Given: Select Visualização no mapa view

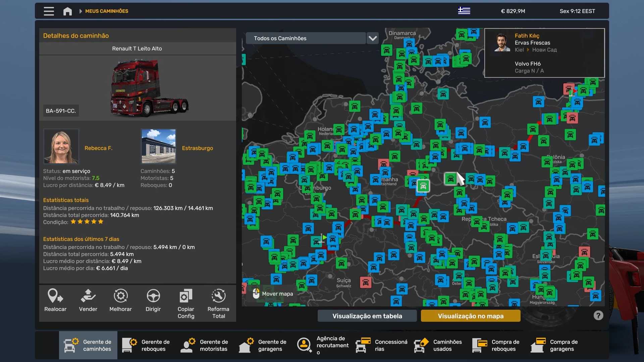Looking at the screenshot, I should pos(470,316).
